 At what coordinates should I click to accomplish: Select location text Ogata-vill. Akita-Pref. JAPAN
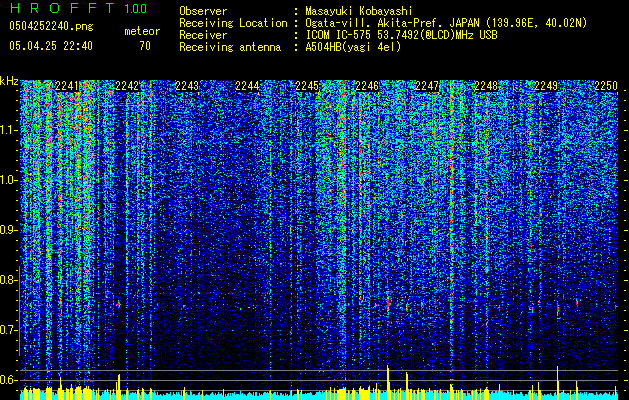392,23
